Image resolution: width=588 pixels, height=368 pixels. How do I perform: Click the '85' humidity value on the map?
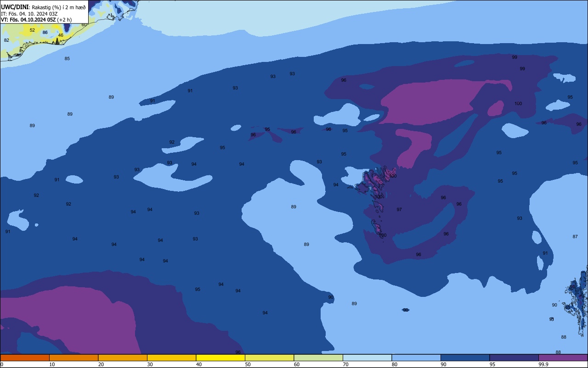coord(67,59)
